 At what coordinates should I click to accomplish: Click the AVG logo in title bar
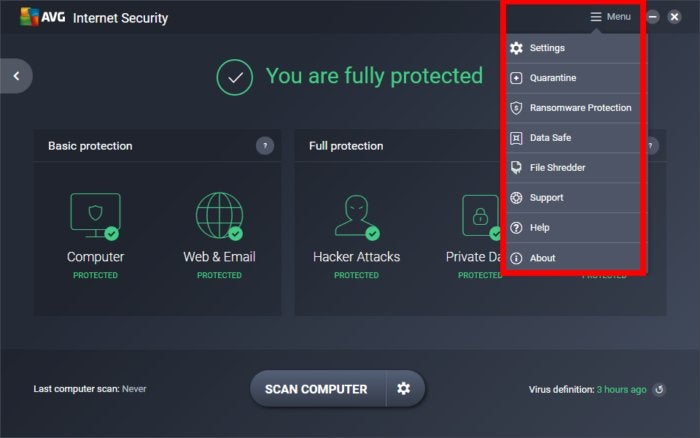[42, 17]
